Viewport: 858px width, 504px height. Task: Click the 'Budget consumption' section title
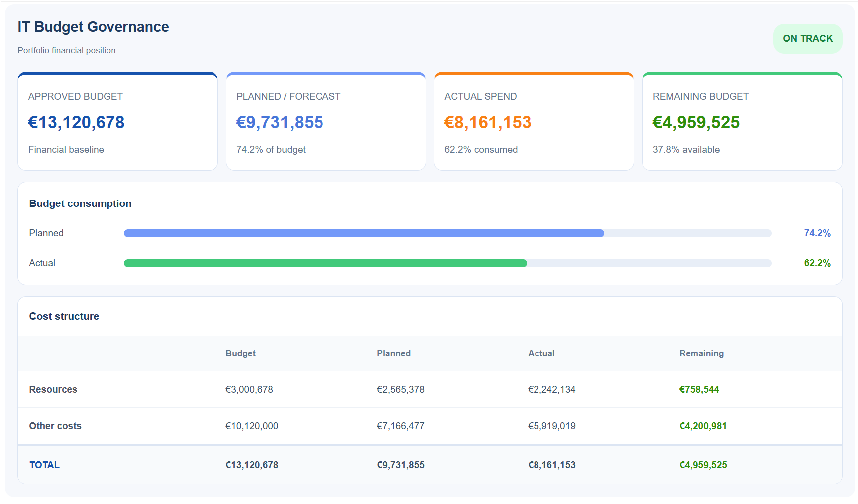point(80,203)
